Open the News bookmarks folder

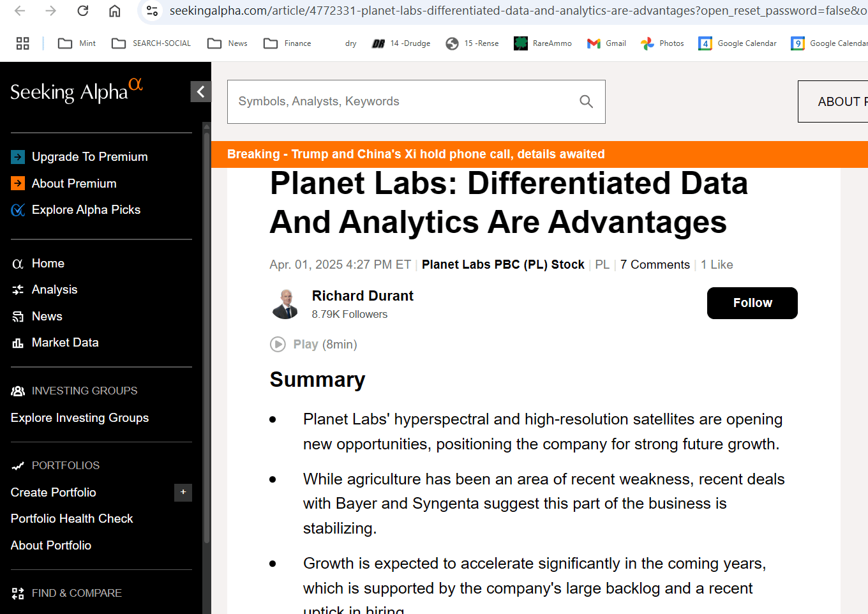(227, 43)
